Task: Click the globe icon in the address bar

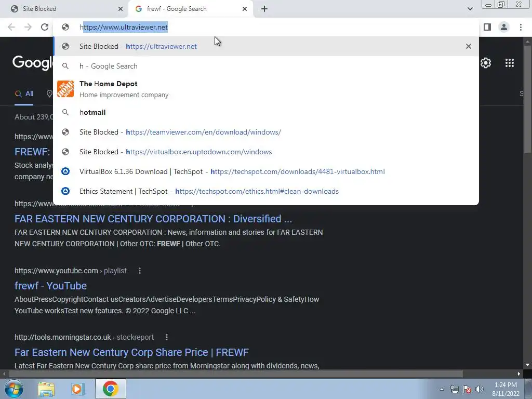Action: (x=65, y=27)
